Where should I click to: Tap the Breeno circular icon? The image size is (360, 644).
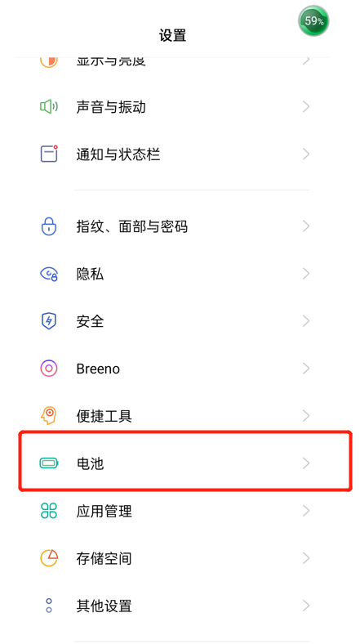pos(49,369)
